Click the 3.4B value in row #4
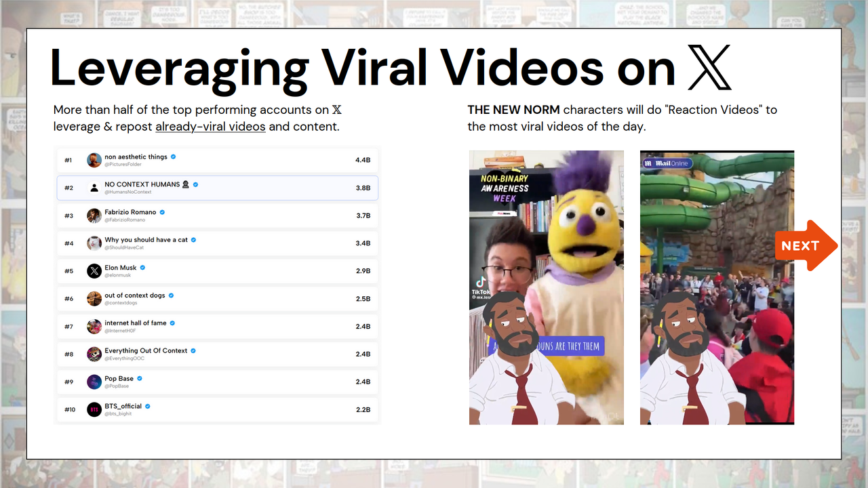 363,244
